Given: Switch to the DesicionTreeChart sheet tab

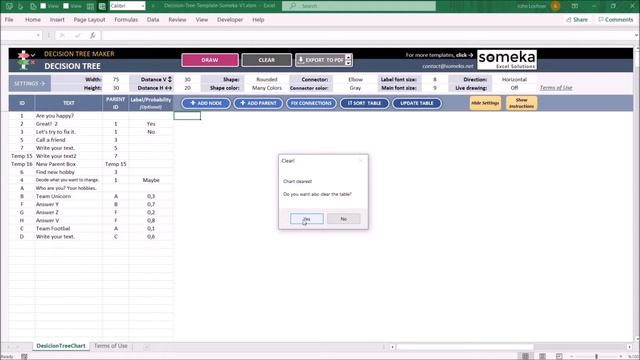Looking at the screenshot, I should 61,346.
